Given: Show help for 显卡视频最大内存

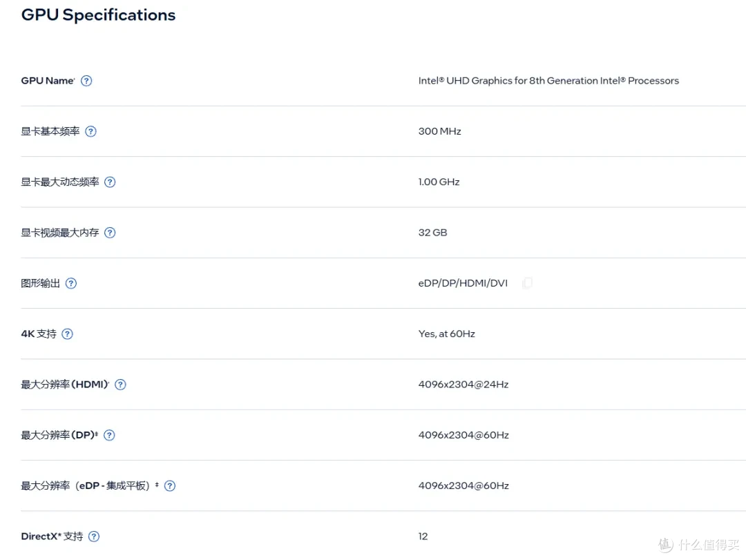Looking at the screenshot, I should click(x=110, y=233).
